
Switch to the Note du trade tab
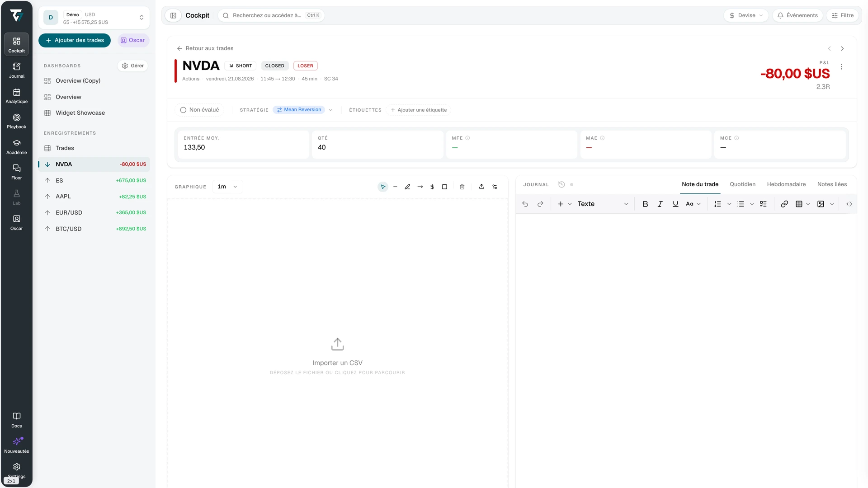click(x=700, y=184)
